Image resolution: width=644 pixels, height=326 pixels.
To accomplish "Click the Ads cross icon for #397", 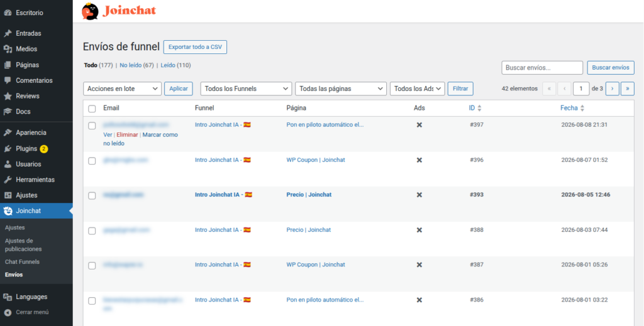I will [419, 124].
